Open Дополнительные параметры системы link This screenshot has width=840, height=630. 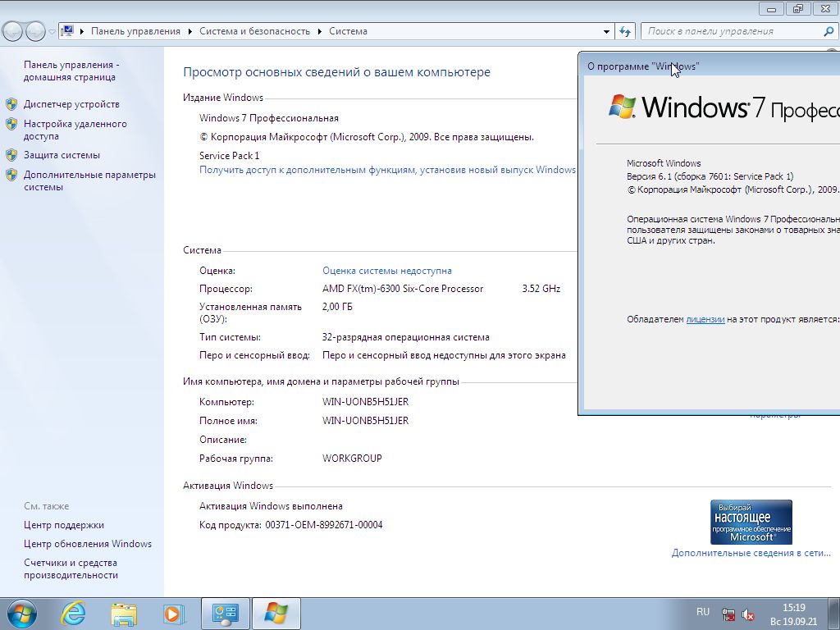point(89,181)
